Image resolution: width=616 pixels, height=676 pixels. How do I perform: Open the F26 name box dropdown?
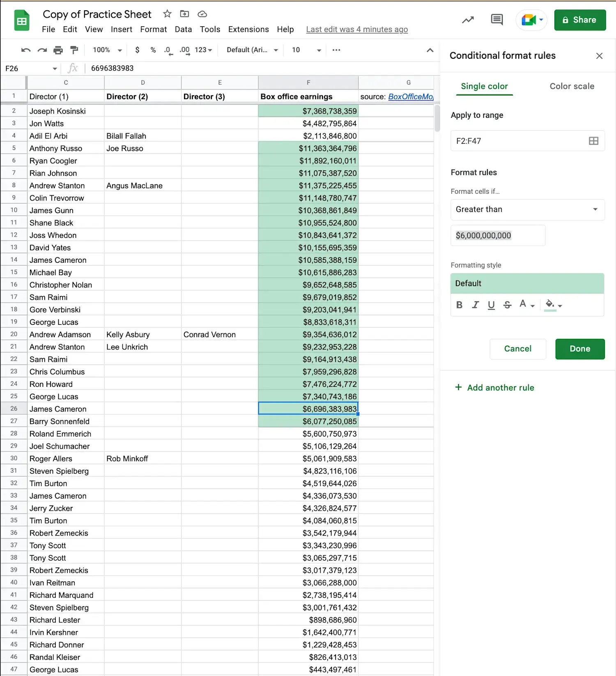coord(55,69)
